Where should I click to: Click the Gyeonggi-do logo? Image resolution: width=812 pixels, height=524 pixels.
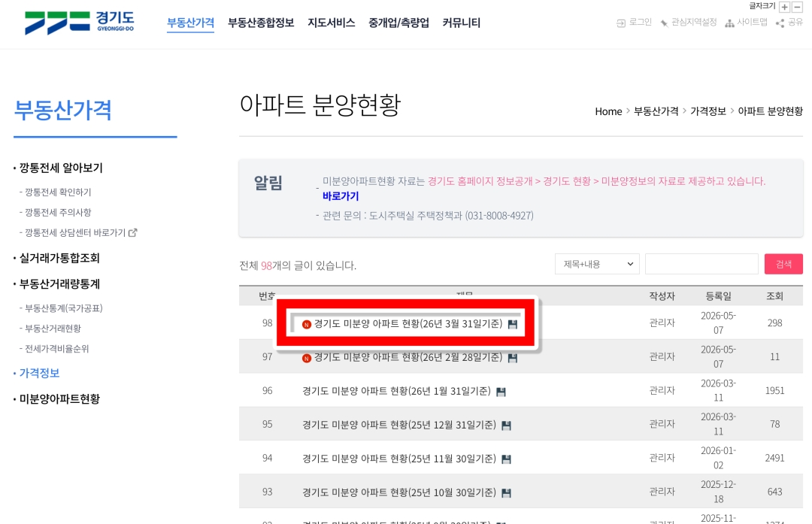pyautogui.click(x=79, y=23)
